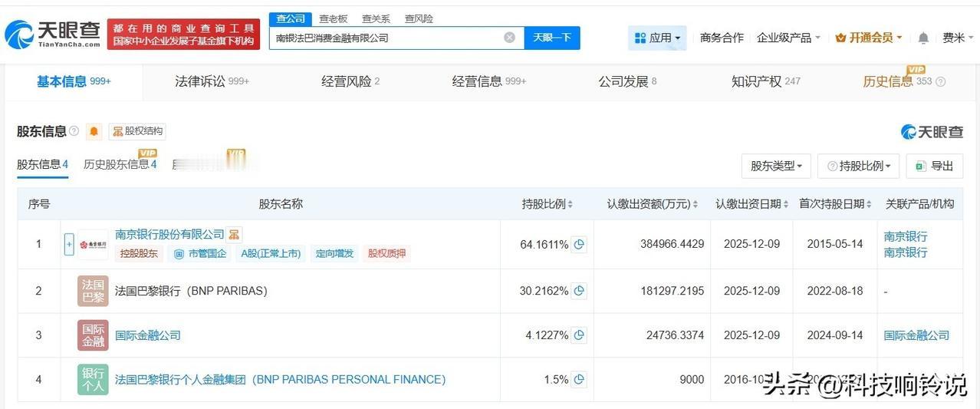980x409 pixels.
Task: Switch to the 查老板 search tab
Action: [334, 18]
